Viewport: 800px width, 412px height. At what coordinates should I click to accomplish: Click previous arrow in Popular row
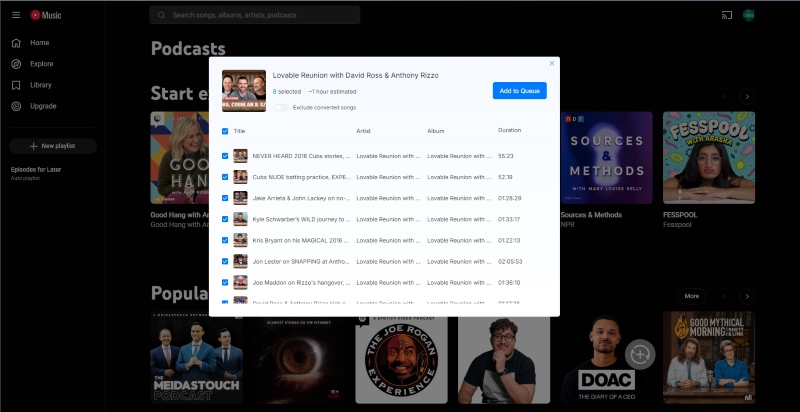pyautogui.click(x=724, y=296)
